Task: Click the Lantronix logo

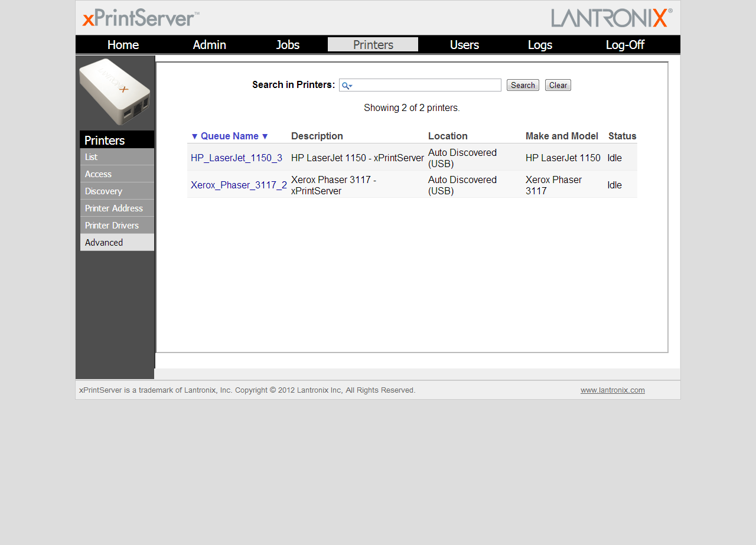Action: [612, 18]
